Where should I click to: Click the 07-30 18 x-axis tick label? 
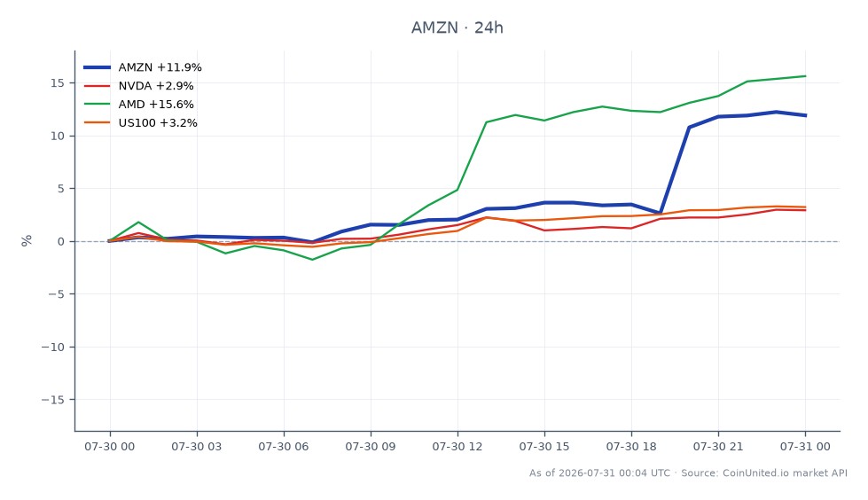click(x=631, y=447)
